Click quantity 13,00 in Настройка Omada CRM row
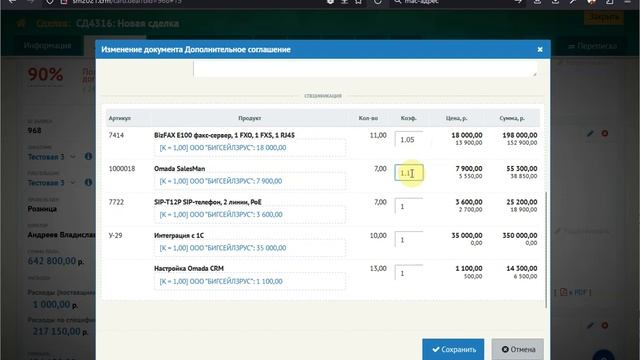 pyautogui.click(x=378, y=269)
